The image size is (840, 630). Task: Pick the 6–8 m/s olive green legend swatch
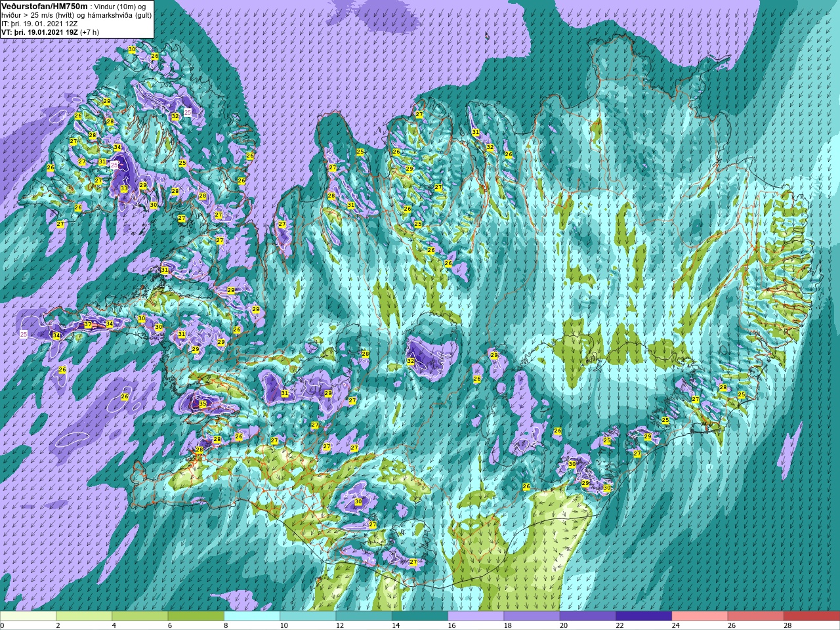tap(196, 616)
